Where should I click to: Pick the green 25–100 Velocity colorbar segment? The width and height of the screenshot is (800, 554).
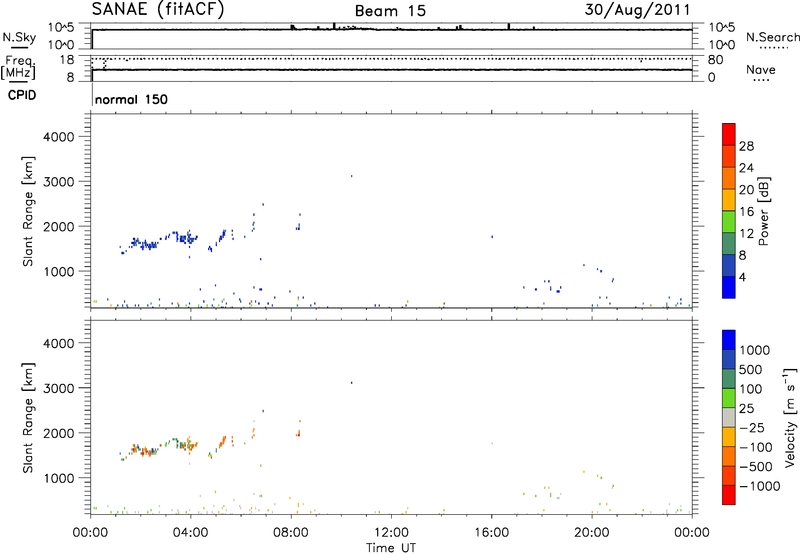pos(729,398)
